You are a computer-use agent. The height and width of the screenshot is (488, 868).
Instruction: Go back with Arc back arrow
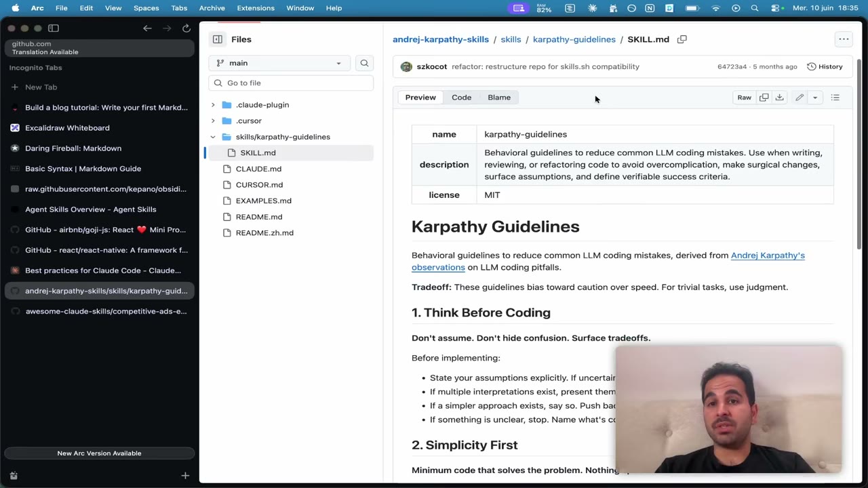147,28
